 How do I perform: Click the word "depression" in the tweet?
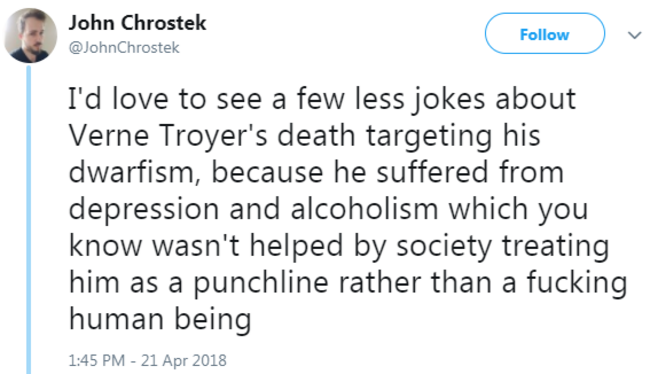(x=143, y=210)
